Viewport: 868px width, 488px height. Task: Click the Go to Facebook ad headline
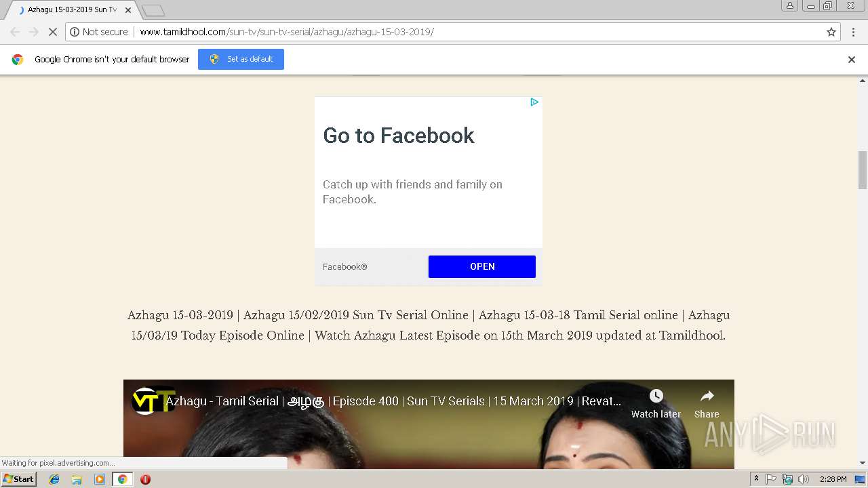click(399, 136)
